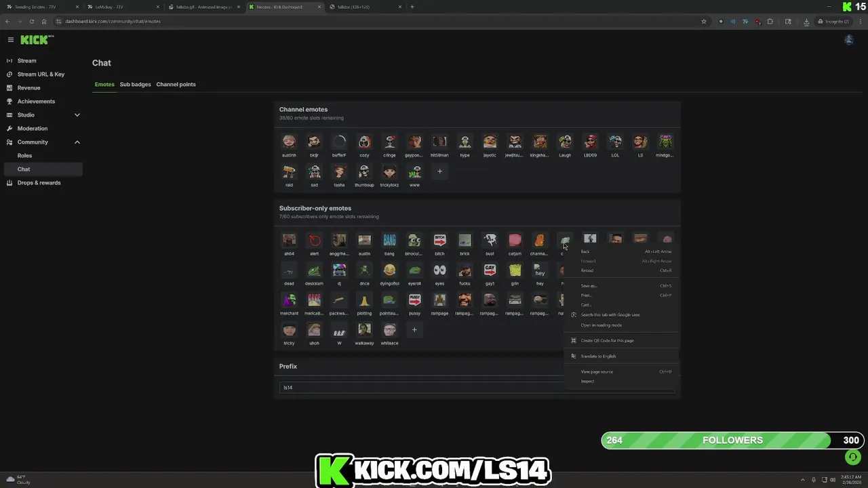Choose Inspect in the context menu
This screenshot has height=488, width=868.
pos(621,381)
